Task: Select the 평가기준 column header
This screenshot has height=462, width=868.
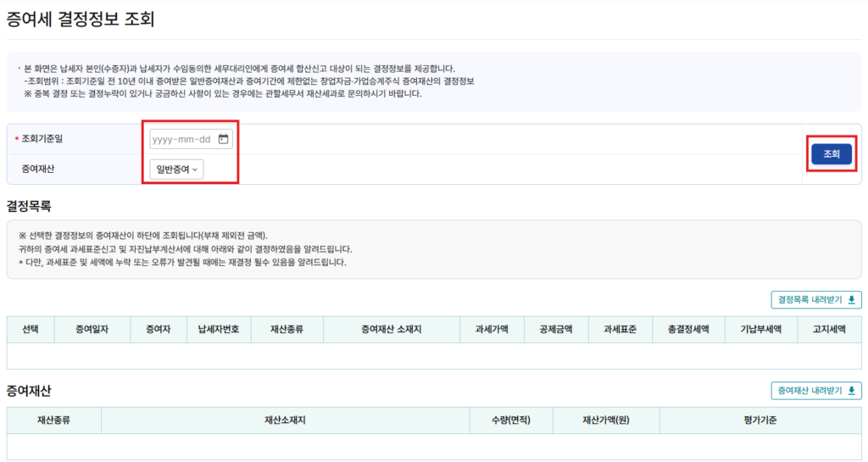Action: point(760,420)
